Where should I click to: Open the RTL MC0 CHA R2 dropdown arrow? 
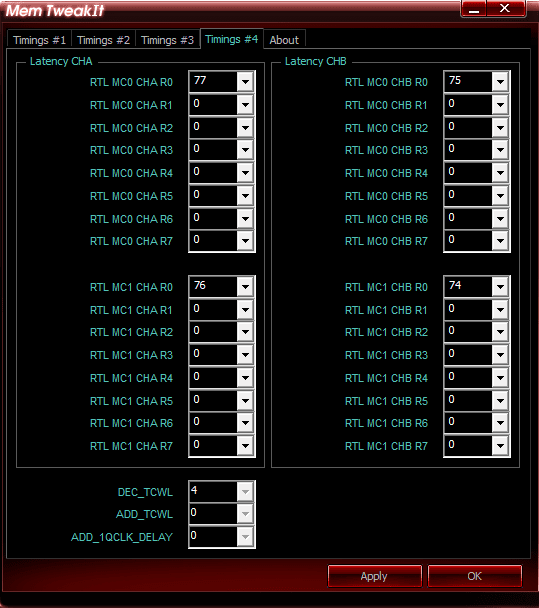(x=245, y=128)
